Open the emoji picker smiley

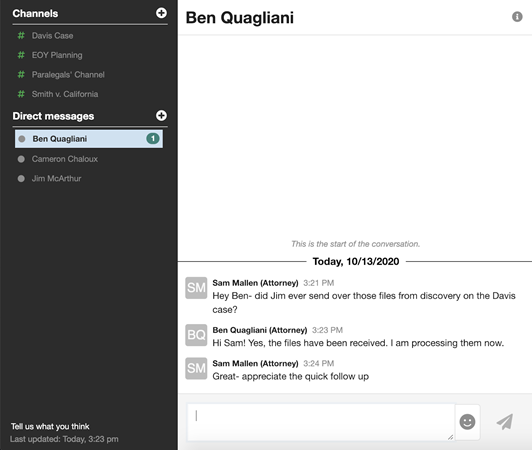[x=467, y=422]
